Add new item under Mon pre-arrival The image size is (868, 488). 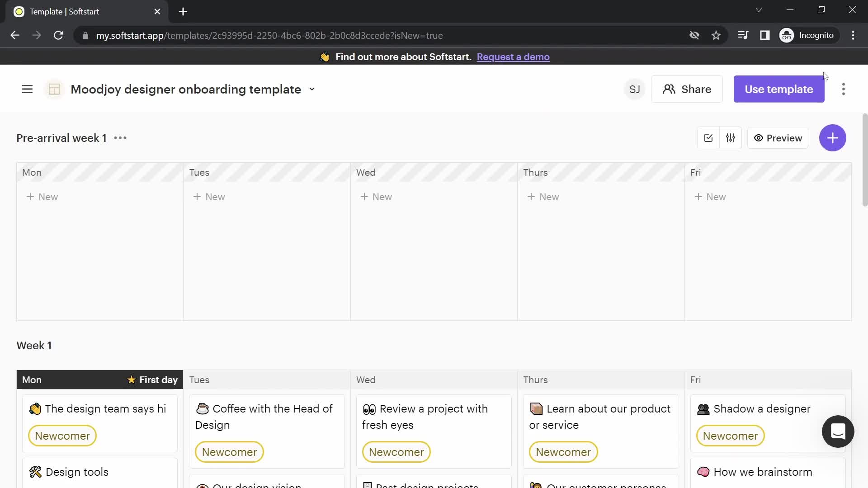coord(42,197)
